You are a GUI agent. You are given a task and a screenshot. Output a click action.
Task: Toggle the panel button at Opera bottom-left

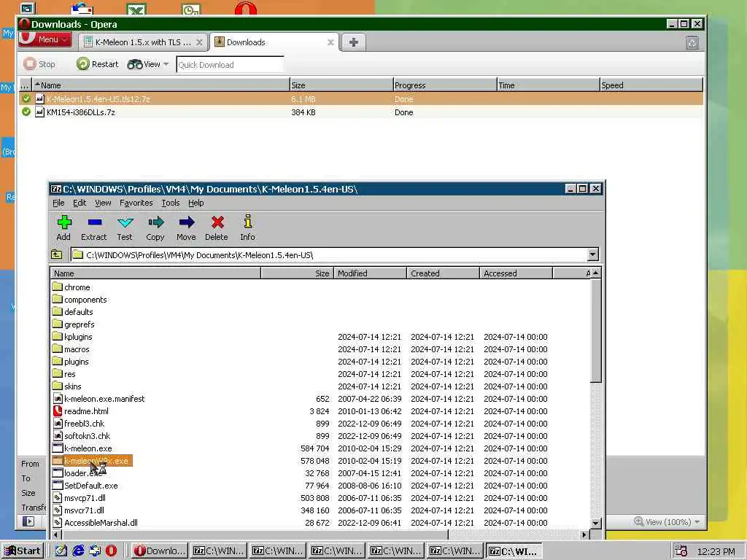28,521
